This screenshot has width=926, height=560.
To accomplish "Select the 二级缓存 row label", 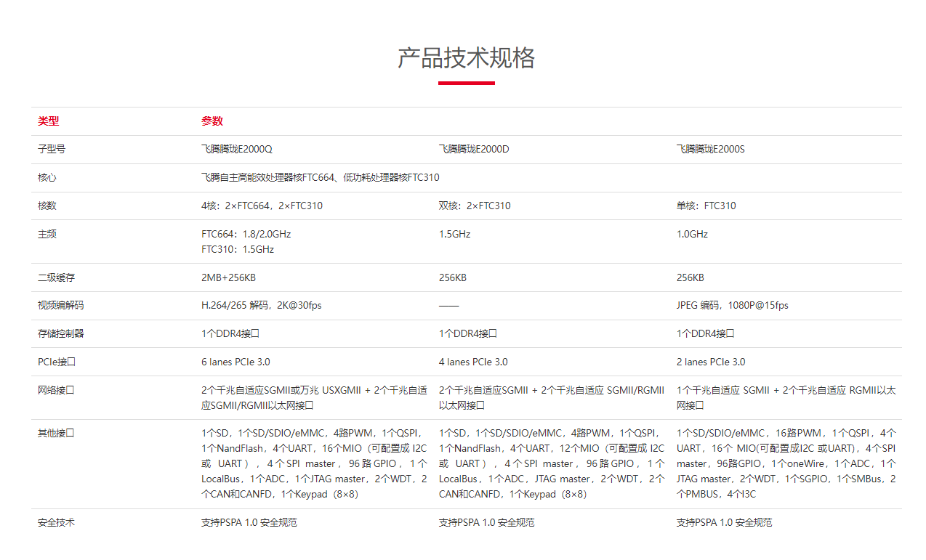I will tap(56, 278).
